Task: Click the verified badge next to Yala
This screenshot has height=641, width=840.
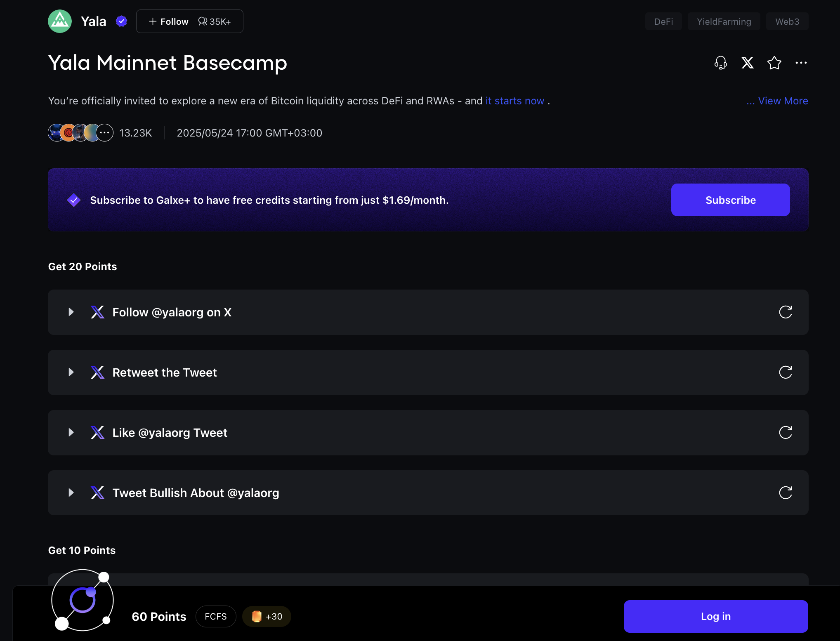Action: point(121,21)
